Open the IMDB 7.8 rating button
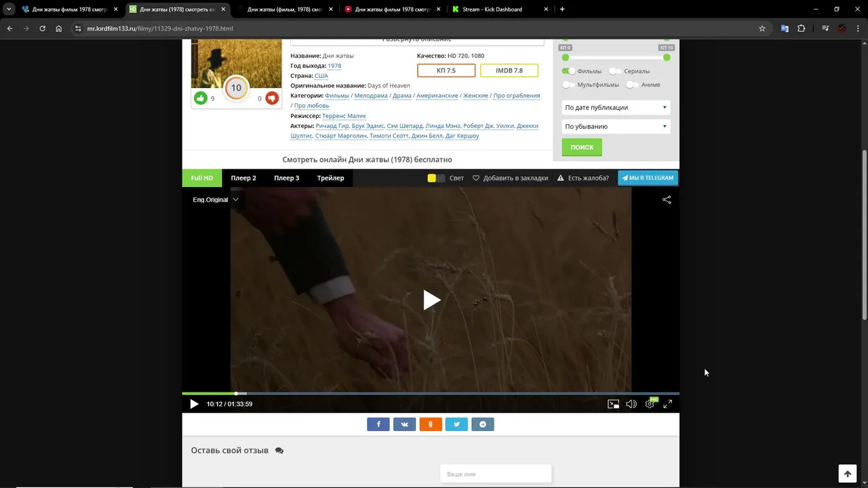 (x=509, y=70)
